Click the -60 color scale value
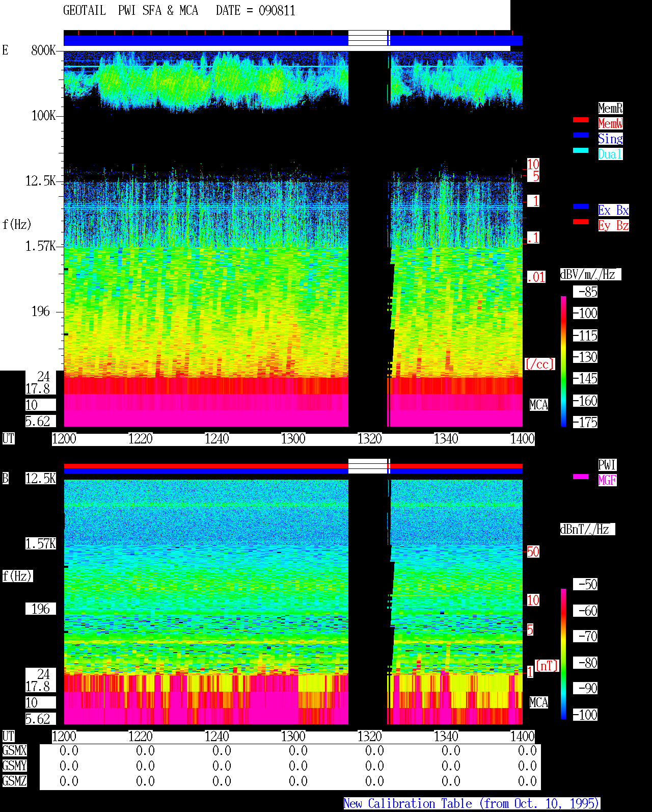The image size is (652, 812). (586, 611)
